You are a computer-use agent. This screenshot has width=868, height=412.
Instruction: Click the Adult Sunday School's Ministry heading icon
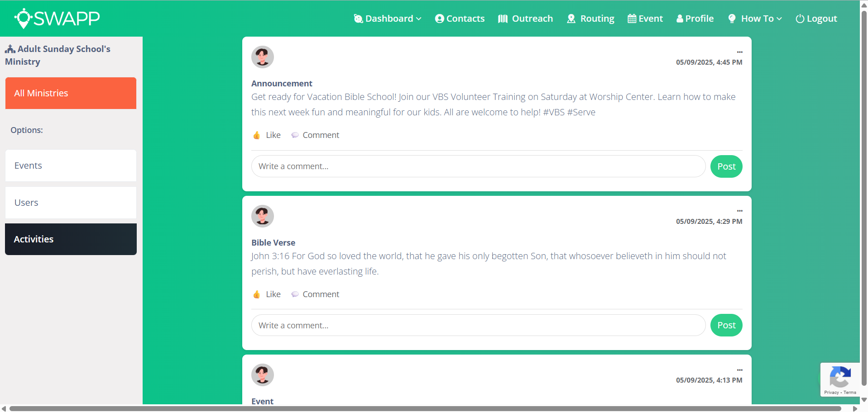point(10,49)
